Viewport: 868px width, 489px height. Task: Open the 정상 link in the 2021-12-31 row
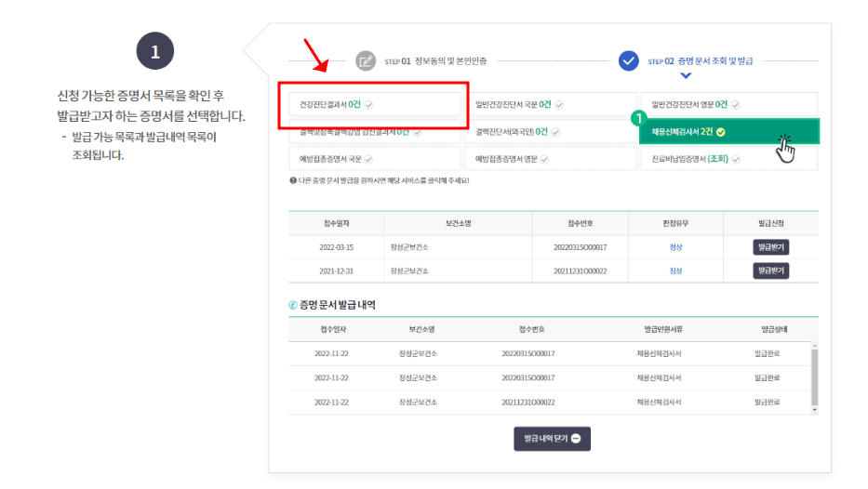coord(675,271)
